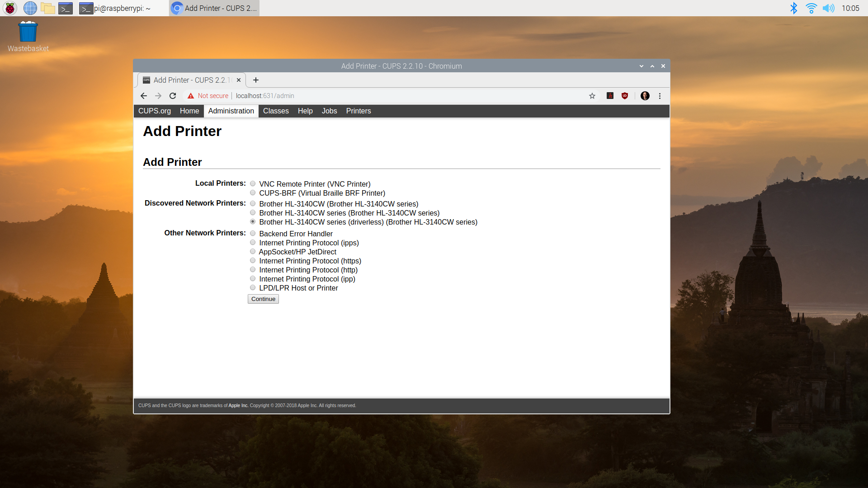Switch to the Printers navigation tab
The width and height of the screenshot is (868, 488).
point(358,111)
